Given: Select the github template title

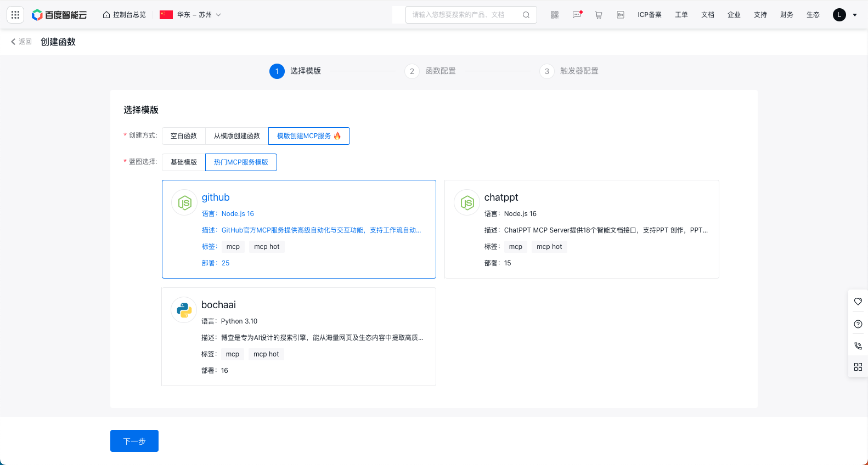Looking at the screenshot, I should click(216, 197).
